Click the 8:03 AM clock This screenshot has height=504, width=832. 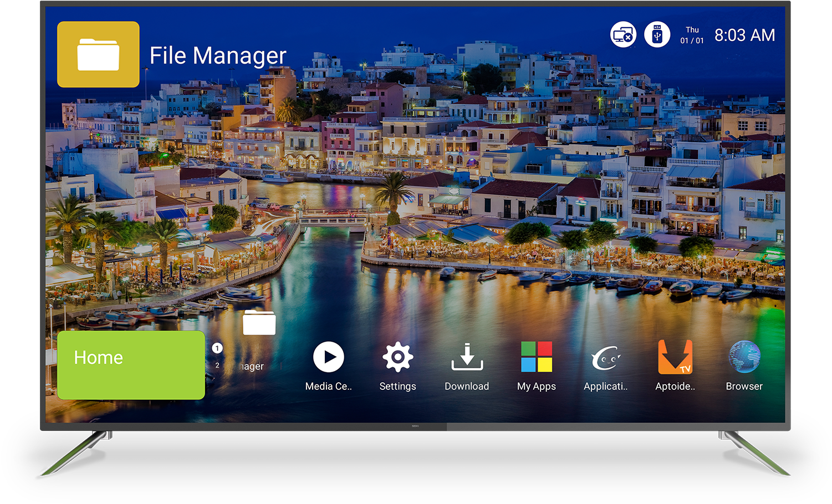click(x=744, y=35)
